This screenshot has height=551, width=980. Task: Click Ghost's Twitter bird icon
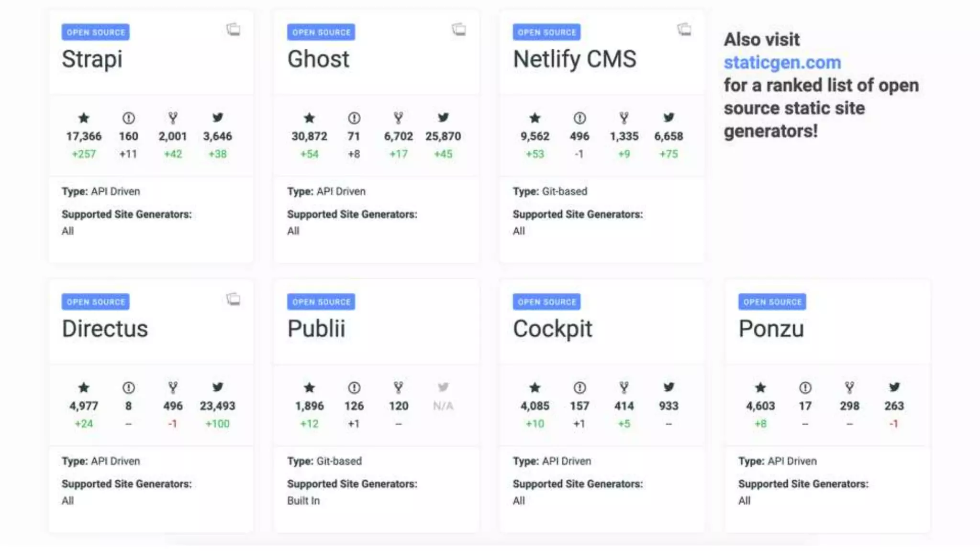click(443, 117)
